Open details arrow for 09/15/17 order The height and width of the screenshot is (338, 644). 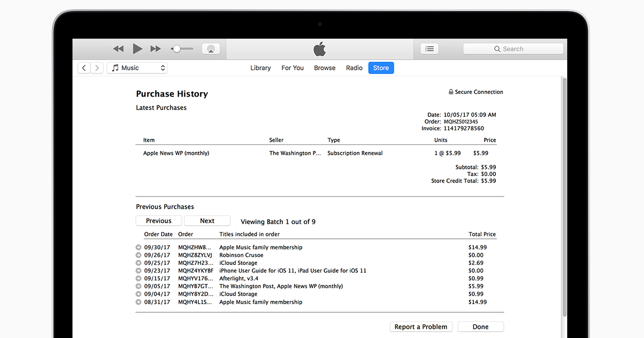[139, 278]
